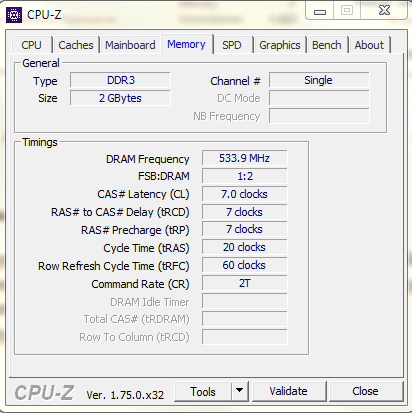Click the Command Rate (CR) label
This screenshot has width=412, height=413.
click(140, 284)
